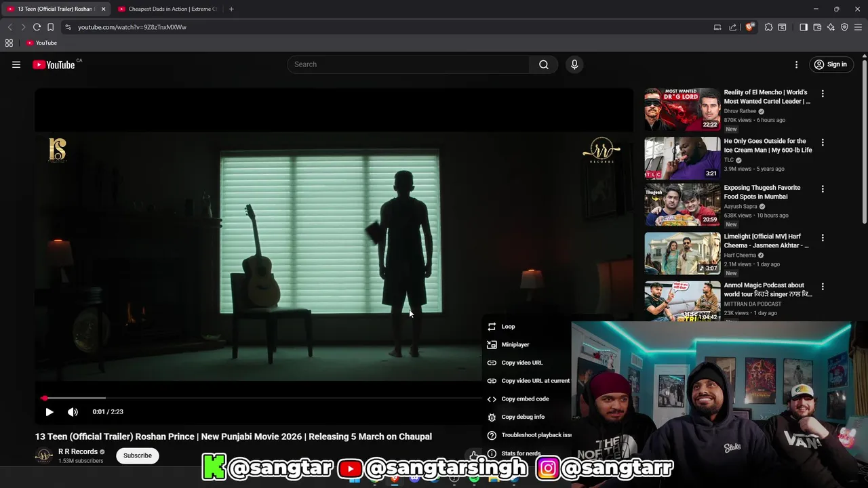Open browser extensions puzzle icon

768,27
